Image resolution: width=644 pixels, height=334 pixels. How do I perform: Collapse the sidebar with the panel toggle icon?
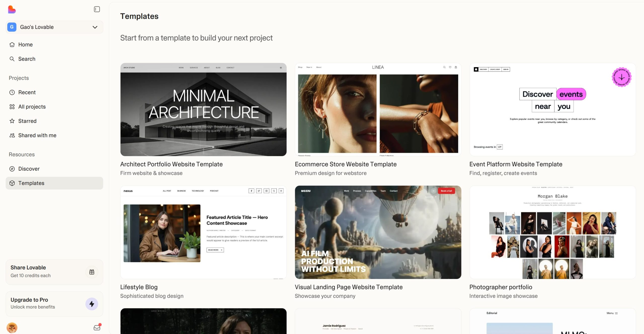97,9
